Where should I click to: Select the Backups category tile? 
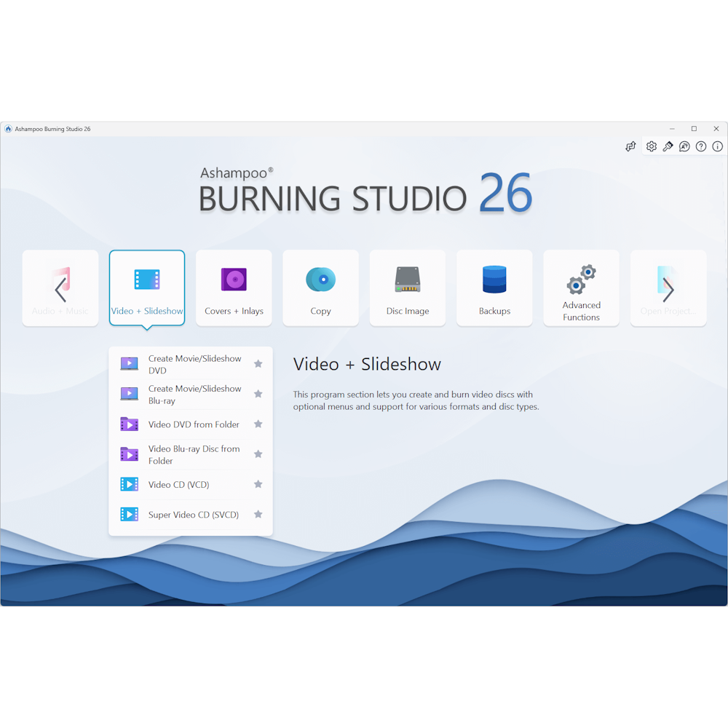pos(494,288)
